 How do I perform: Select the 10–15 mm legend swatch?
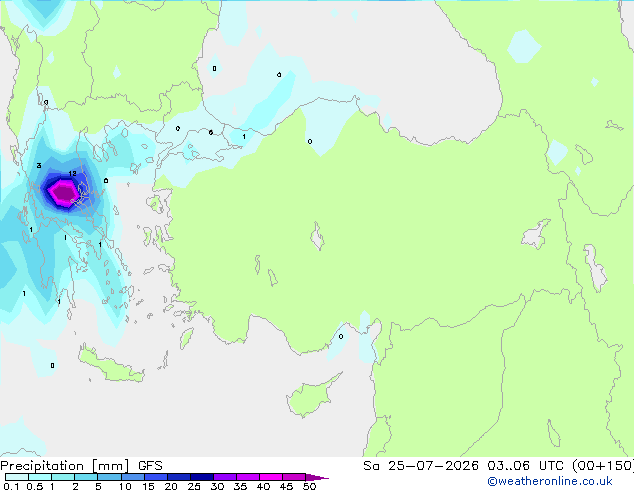click(x=132, y=477)
